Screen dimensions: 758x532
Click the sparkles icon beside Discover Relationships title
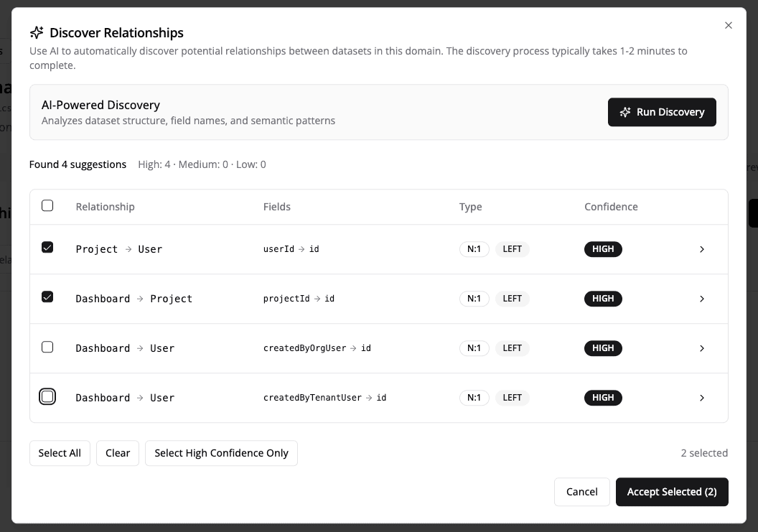coord(37,32)
